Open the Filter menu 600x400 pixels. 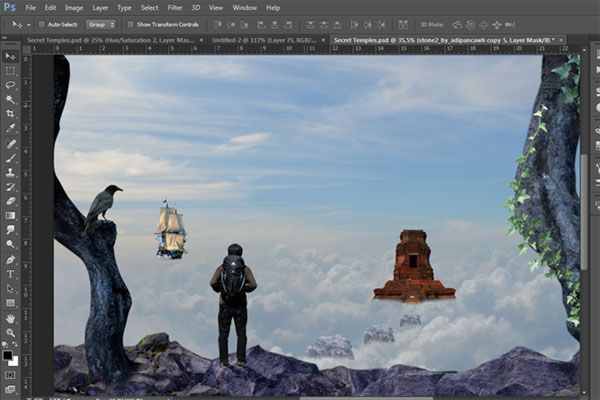176,7
